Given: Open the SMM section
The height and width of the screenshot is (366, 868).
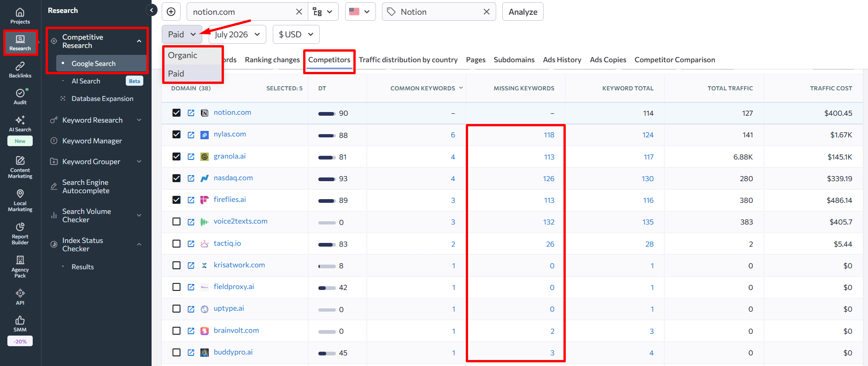Looking at the screenshot, I should point(20,324).
